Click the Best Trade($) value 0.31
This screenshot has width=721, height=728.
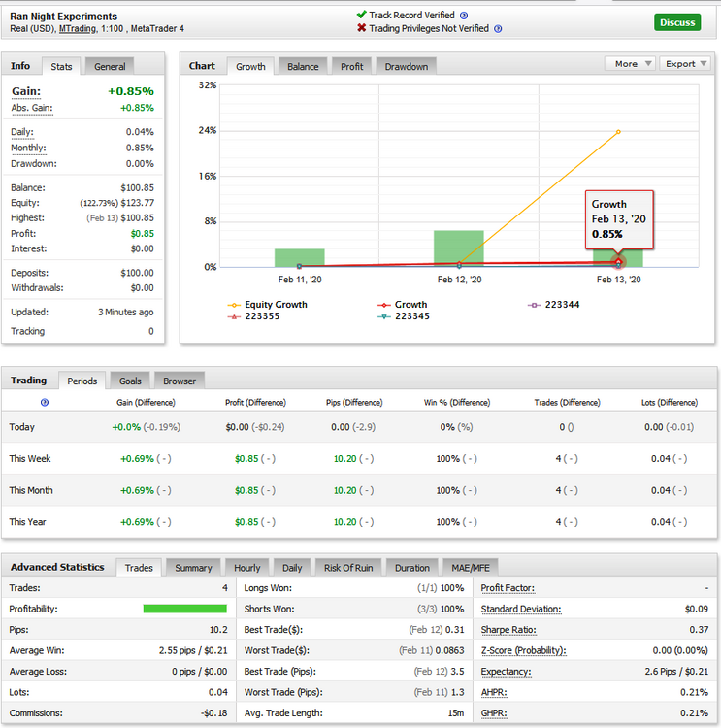point(454,630)
